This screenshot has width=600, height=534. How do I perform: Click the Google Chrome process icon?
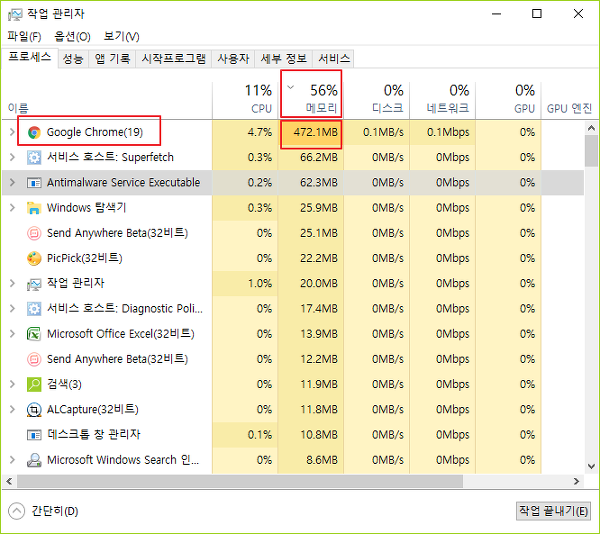[34, 132]
